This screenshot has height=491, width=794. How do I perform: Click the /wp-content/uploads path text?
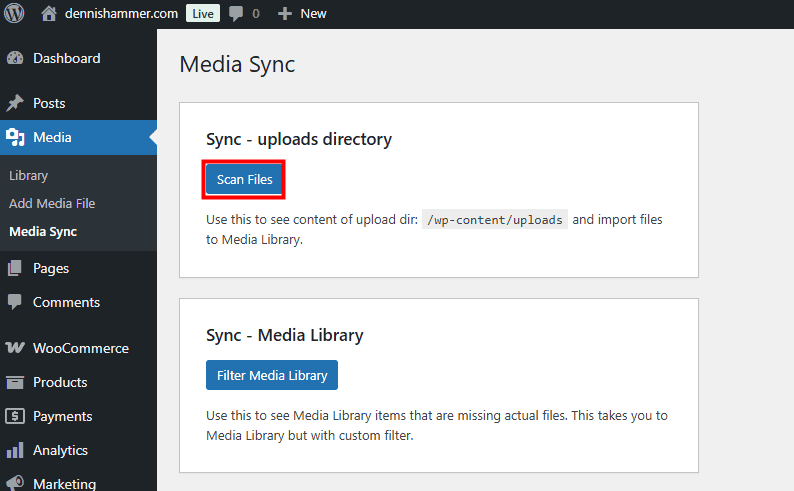coord(495,220)
